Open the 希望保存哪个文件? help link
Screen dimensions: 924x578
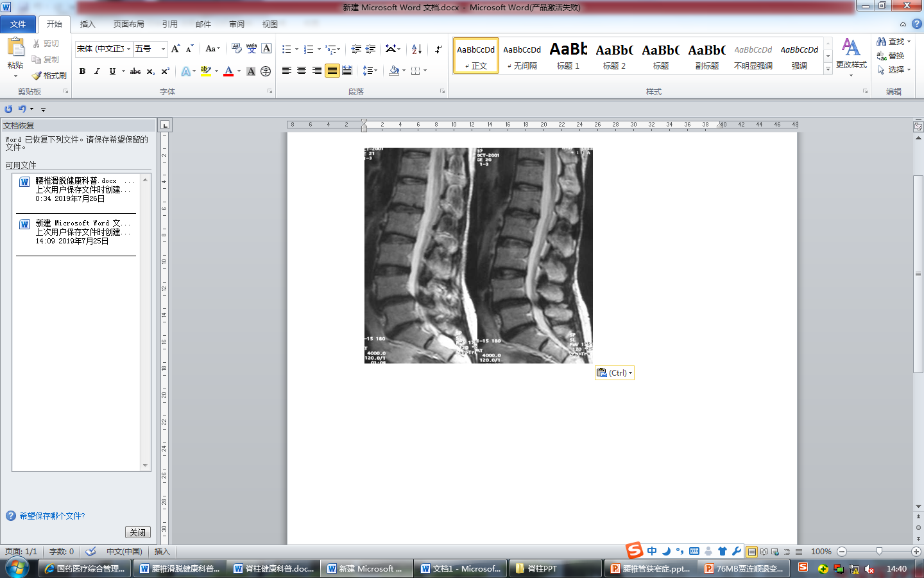point(52,516)
